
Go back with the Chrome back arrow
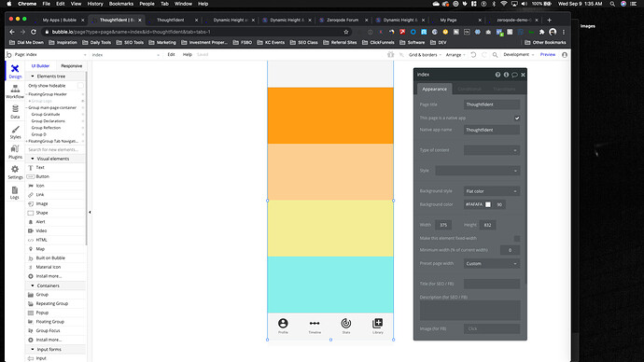click(12, 32)
